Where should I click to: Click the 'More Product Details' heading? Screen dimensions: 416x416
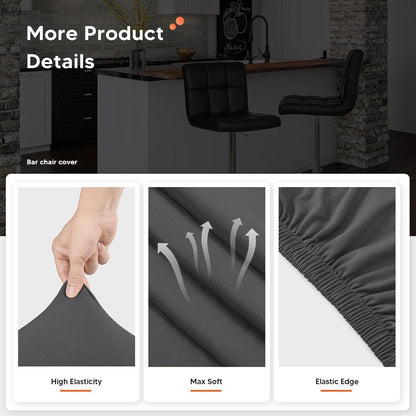[x=95, y=47]
